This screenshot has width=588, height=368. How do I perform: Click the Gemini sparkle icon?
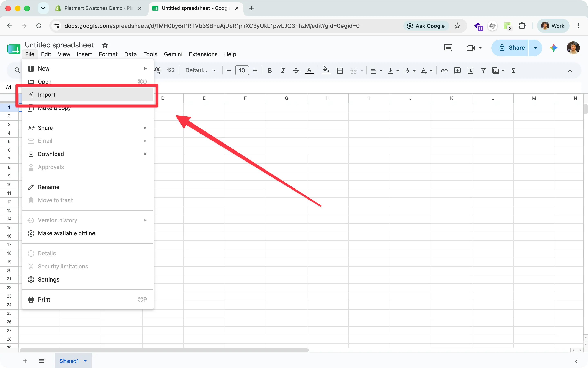pos(554,48)
